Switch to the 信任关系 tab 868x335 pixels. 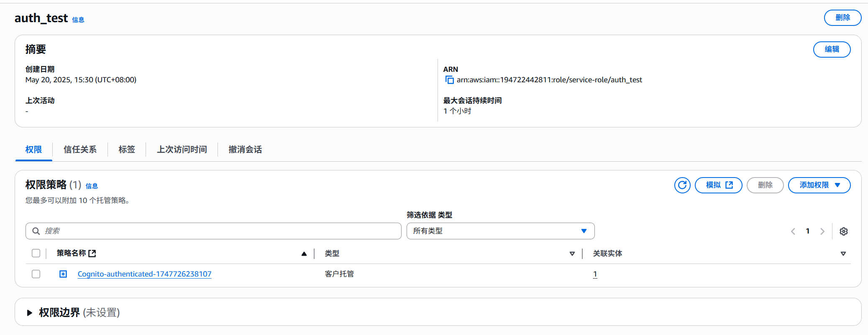80,150
